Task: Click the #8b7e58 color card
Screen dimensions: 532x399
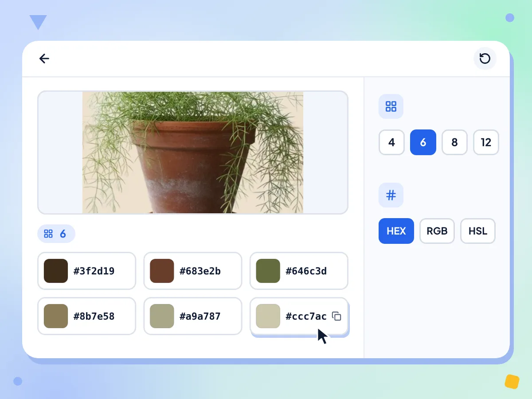Action: [86, 316]
